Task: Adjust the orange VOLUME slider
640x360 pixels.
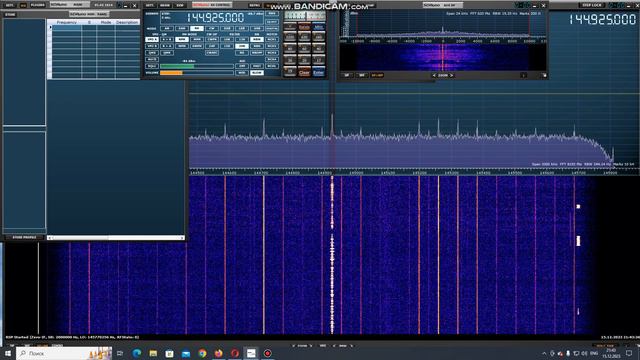Action: click(x=197, y=73)
